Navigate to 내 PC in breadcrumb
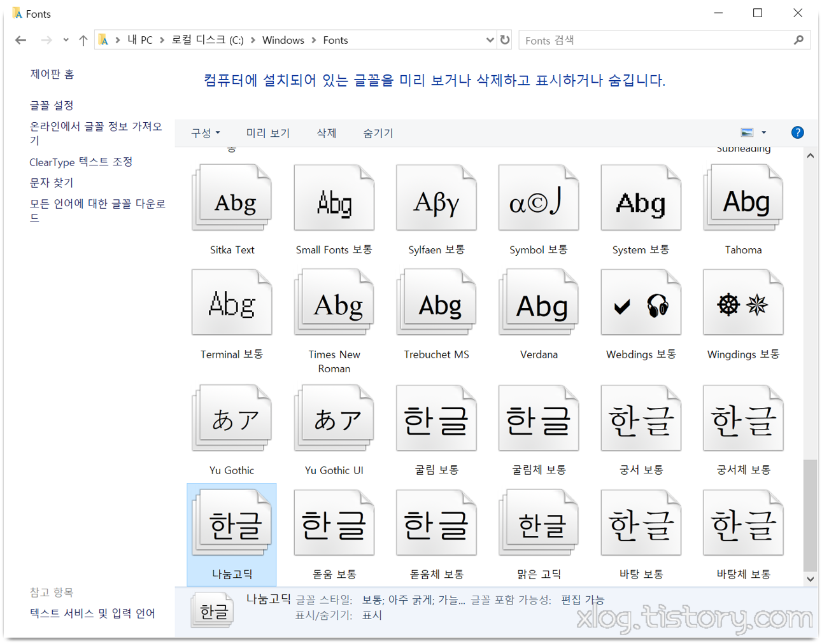The image size is (822, 644). click(x=140, y=40)
